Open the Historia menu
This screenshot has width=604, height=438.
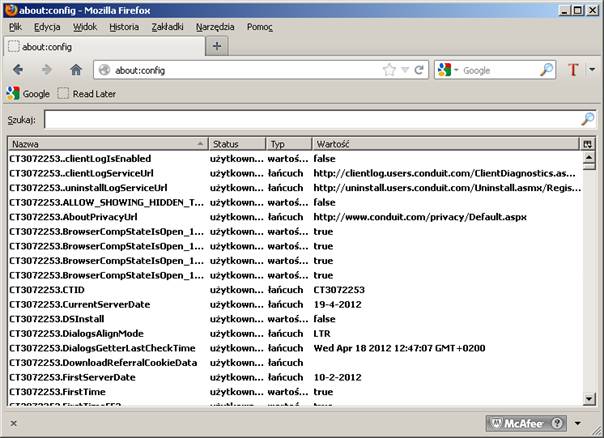(124, 27)
